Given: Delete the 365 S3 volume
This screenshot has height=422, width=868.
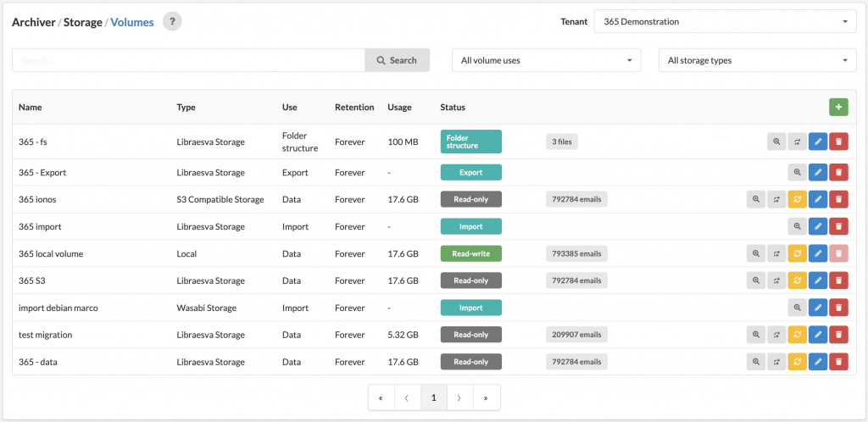Looking at the screenshot, I should [838, 280].
